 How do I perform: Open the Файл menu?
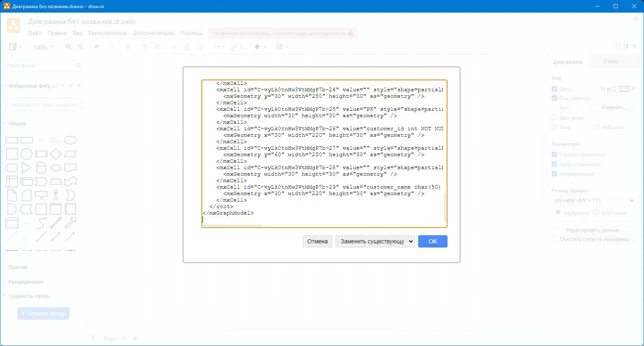(35, 33)
